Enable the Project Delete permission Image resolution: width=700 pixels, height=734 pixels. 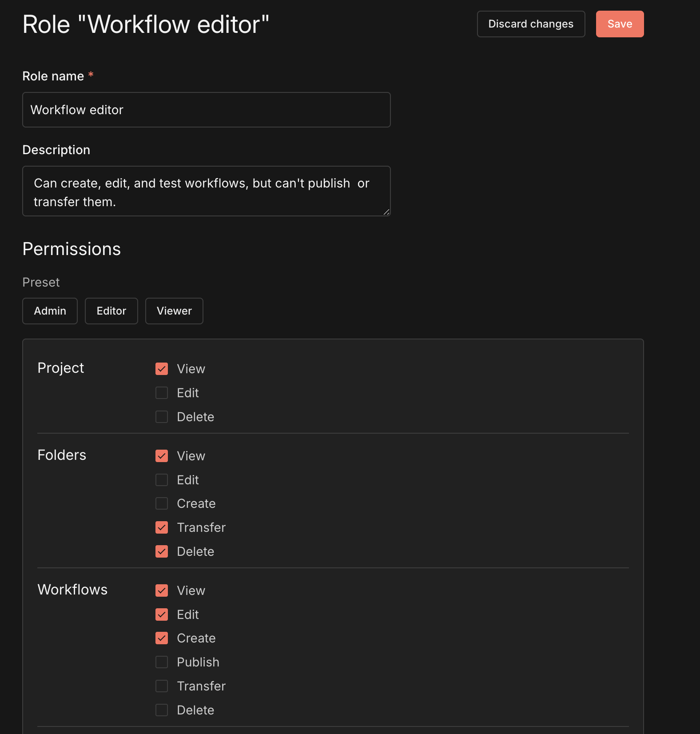[162, 417]
